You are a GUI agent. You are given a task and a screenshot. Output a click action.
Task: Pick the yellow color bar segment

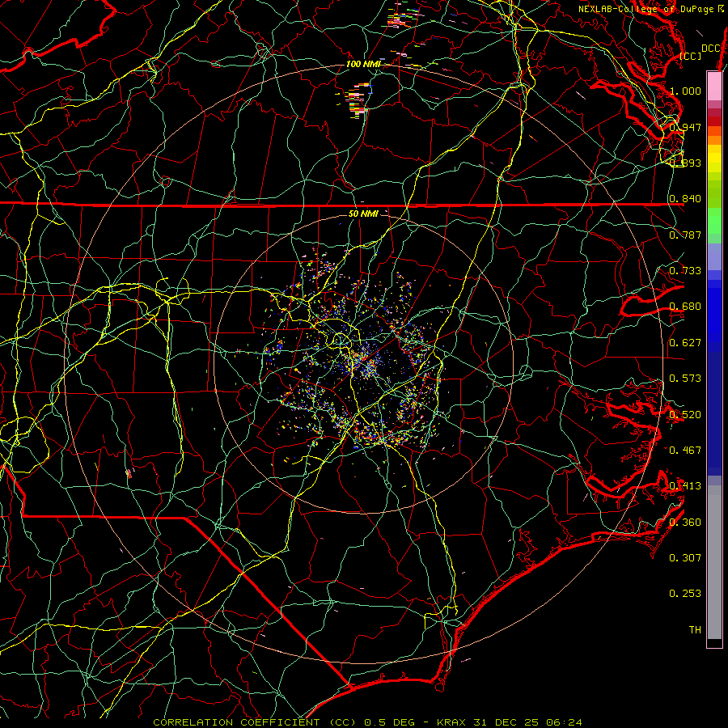click(x=714, y=159)
